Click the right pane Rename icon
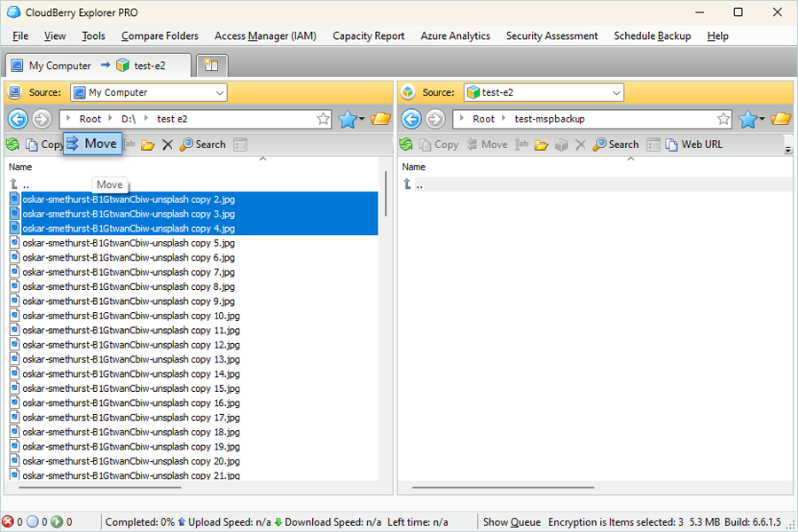Screen dimensions: 798x532 (x=521, y=145)
